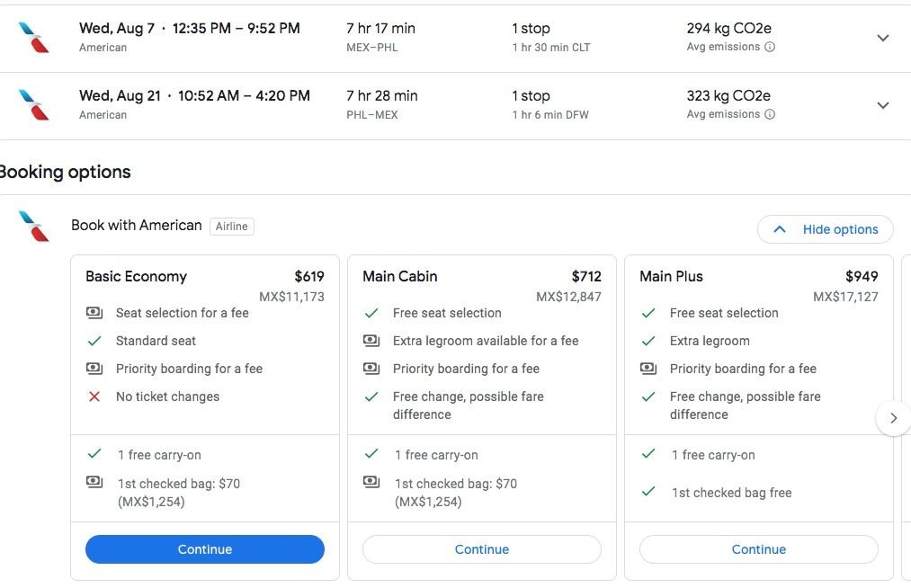Click checkmark icon beside Main Plus Extra legroom
Image resolution: width=911 pixels, height=588 pixels.
(648, 341)
